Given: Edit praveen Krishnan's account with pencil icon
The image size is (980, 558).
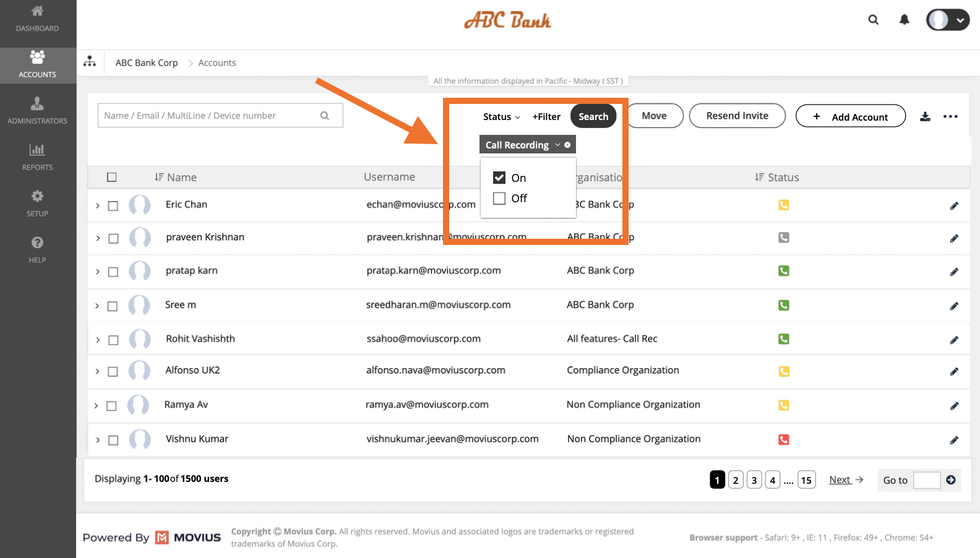Looking at the screenshot, I should pos(954,239).
